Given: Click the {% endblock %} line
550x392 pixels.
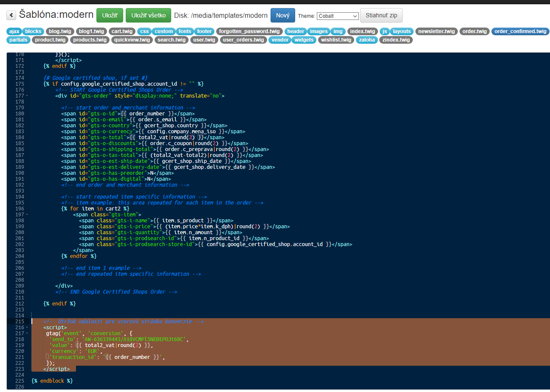Looking at the screenshot, I should 52,381.
